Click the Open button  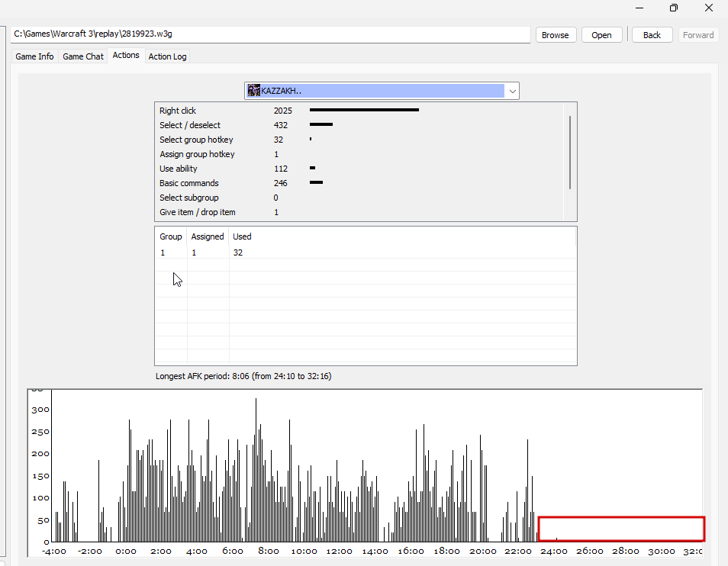[601, 35]
